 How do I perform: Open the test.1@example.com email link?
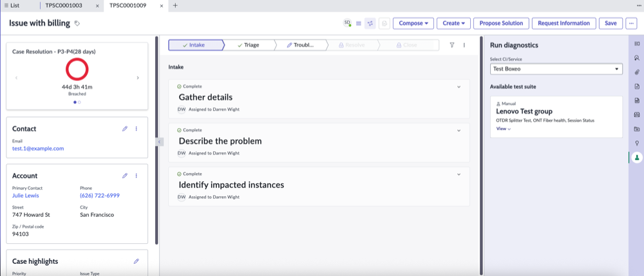[38, 149]
